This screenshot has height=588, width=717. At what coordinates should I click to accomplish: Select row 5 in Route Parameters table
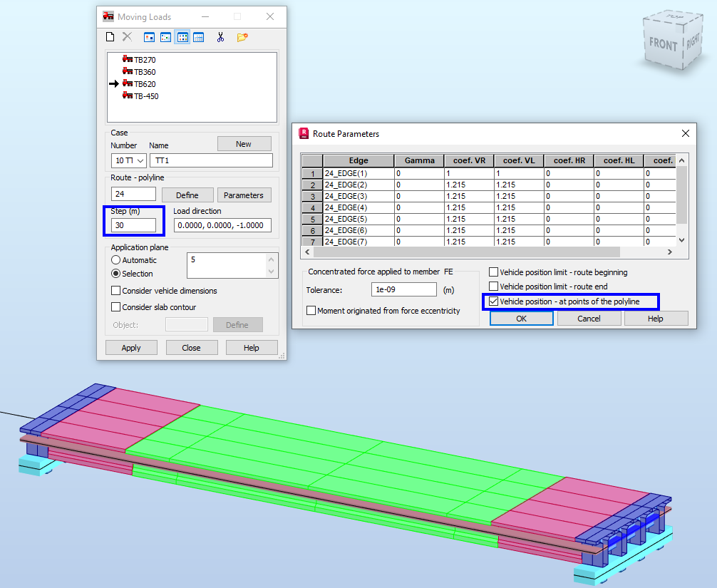(x=311, y=219)
